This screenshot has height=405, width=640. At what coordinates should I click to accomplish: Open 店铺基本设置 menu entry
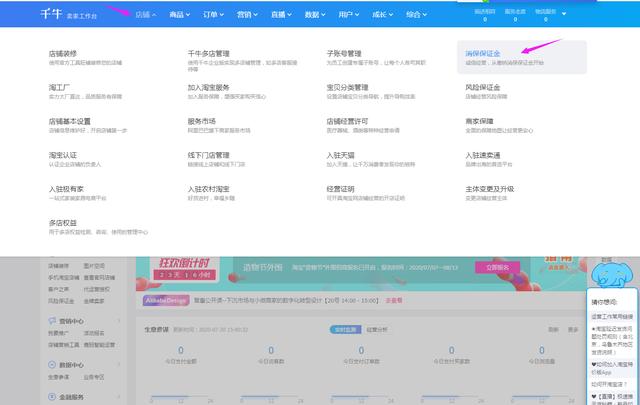(70, 121)
